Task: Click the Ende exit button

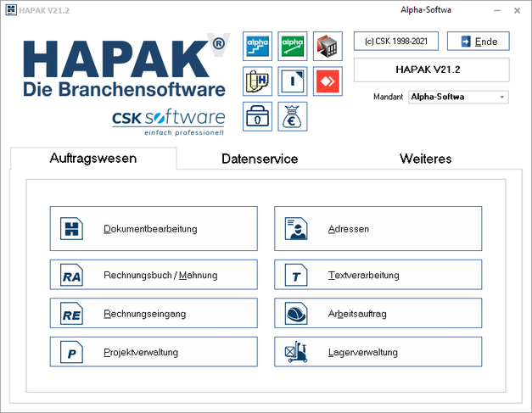Action: (479, 42)
